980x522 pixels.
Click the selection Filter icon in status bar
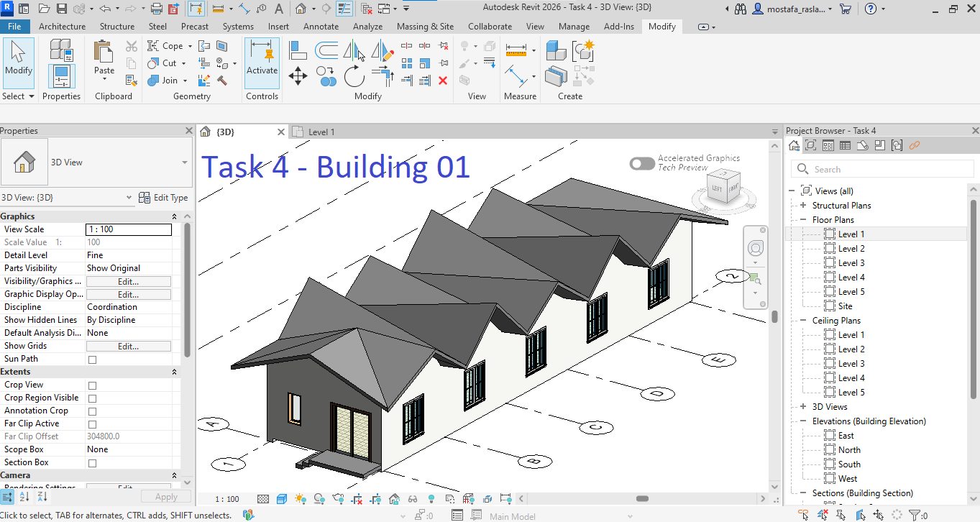point(914,515)
